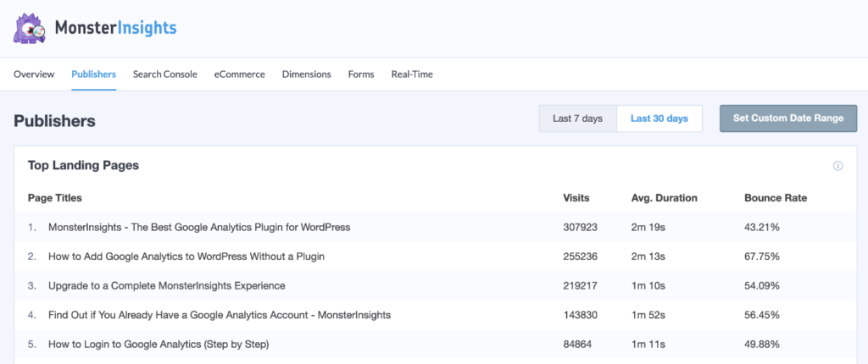Open the Real-Time report tab
Image resolution: width=868 pixels, height=364 pixels.
click(411, 74)
